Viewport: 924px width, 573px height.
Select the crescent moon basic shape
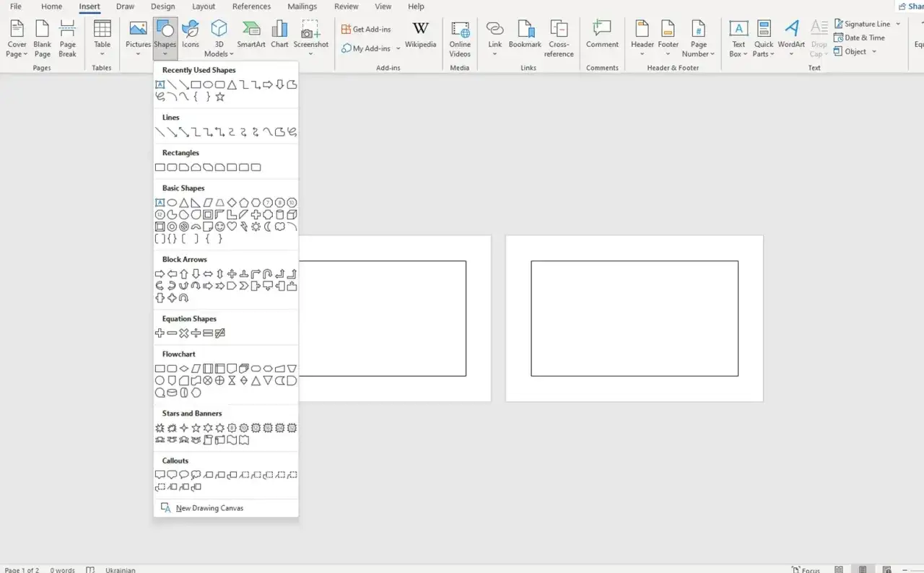click(268, 227)
